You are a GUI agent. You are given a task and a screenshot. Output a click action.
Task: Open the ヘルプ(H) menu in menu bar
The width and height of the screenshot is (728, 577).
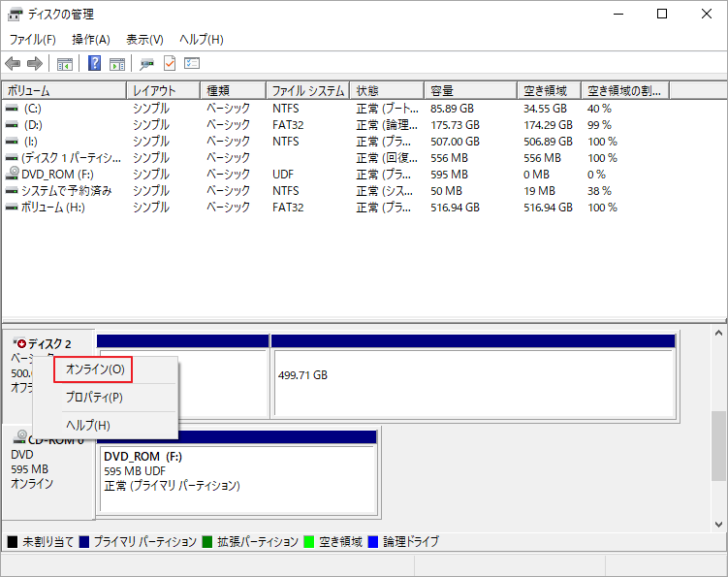tap(202, 40)
